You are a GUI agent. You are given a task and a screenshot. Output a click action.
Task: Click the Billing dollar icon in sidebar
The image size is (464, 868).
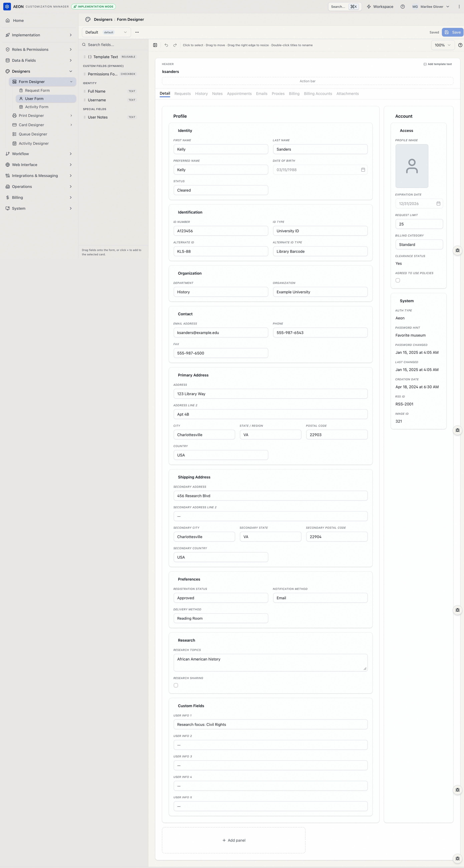[x=7, y=197]
